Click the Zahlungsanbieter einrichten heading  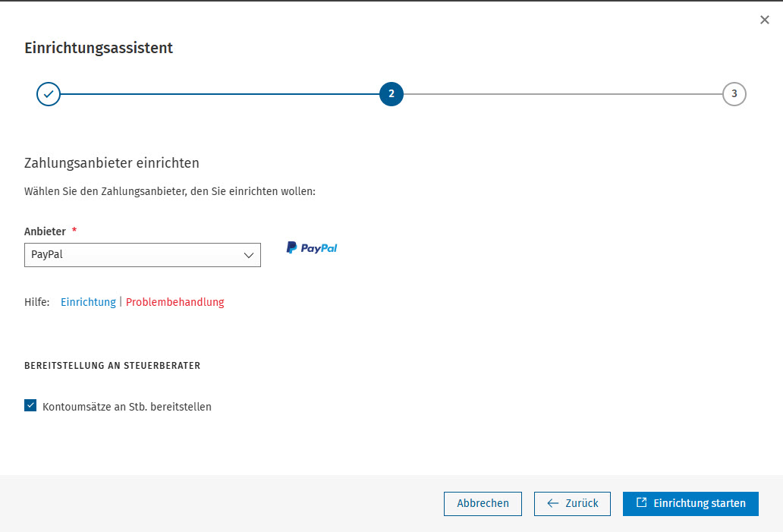pos(112,163)
